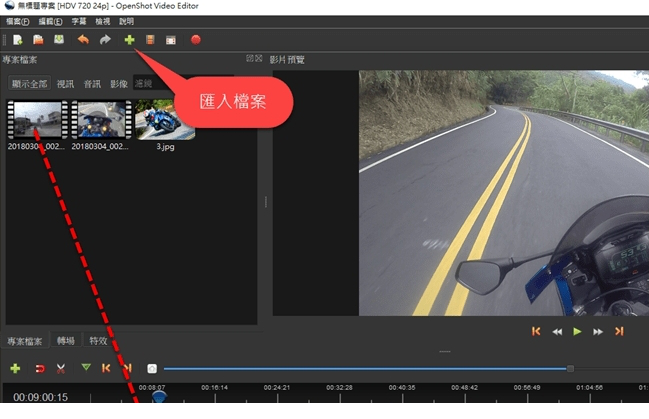Viewport: 649px width, 419px height.
Task: Toggle the red magnet snapping tool
Action: pos(40,368)
